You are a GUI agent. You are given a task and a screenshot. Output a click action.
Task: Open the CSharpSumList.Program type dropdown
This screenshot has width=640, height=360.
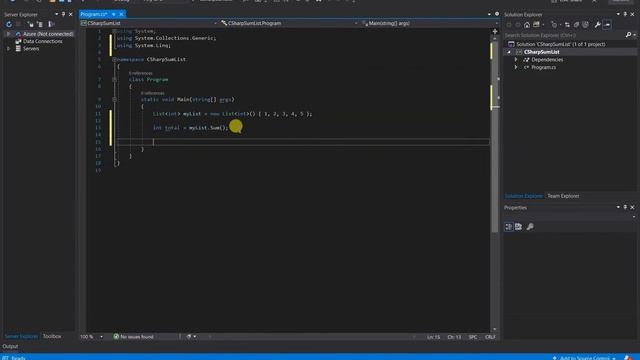[x=356, y=23]
